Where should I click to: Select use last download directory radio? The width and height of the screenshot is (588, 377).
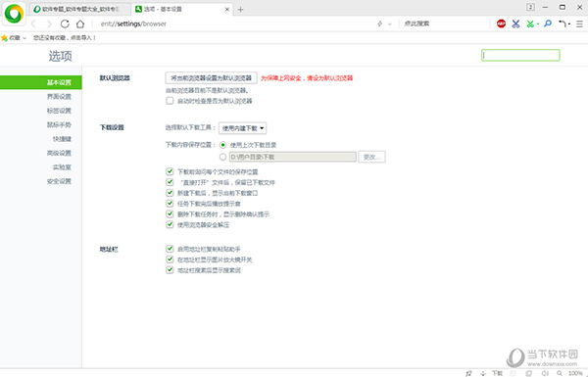(x=223, y=145)
